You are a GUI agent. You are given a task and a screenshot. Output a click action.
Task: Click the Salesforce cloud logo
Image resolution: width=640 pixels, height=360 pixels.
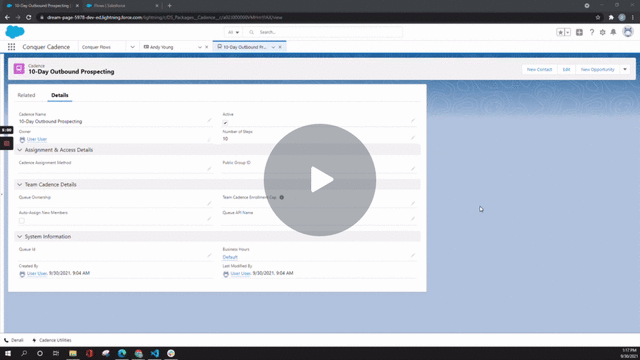[x=15, y=32]
